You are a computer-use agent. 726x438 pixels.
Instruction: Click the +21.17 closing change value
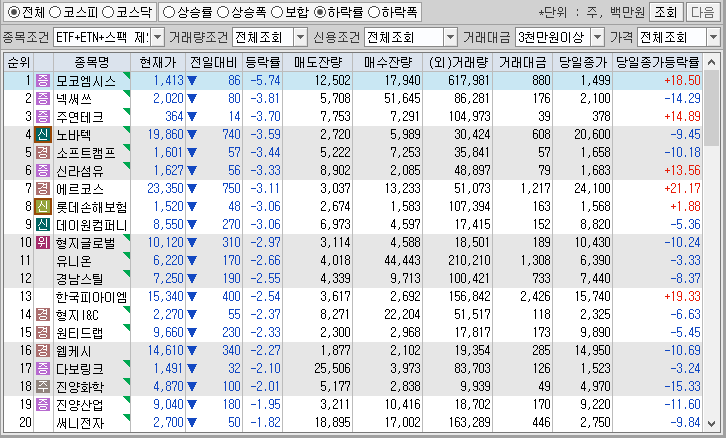(x=682, y=188)
